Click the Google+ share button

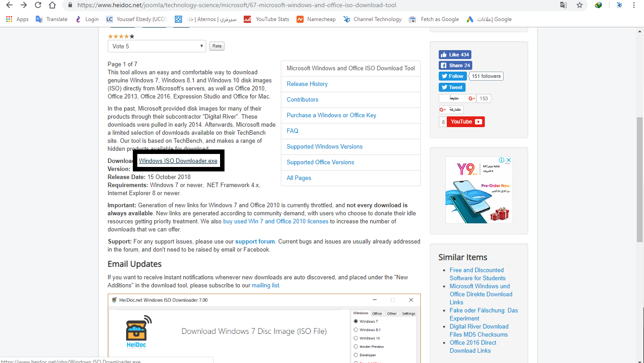coord(451,110)
